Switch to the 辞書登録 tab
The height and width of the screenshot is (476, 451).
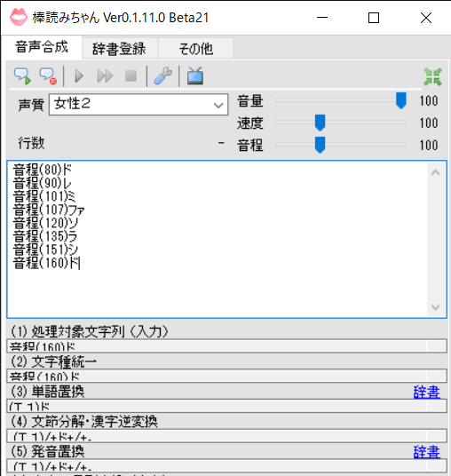(119, 49)
